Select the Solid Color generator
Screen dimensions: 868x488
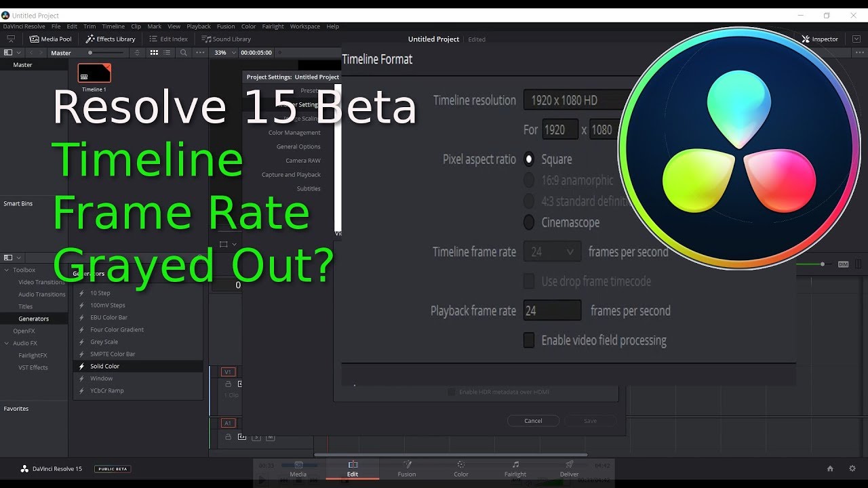[105, 366]
